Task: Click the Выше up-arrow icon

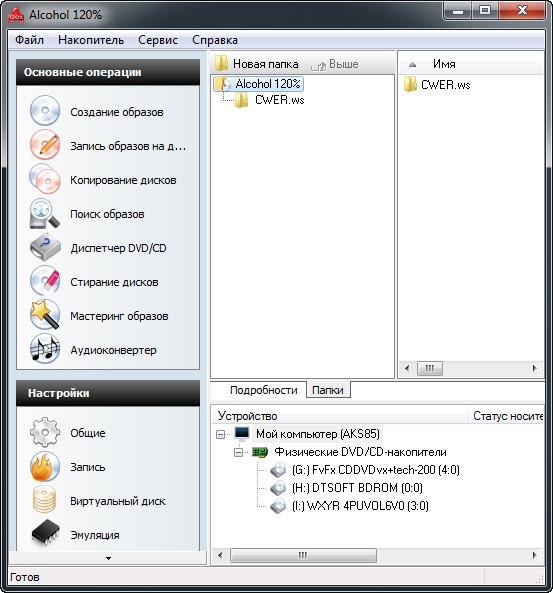Action: 318,66
